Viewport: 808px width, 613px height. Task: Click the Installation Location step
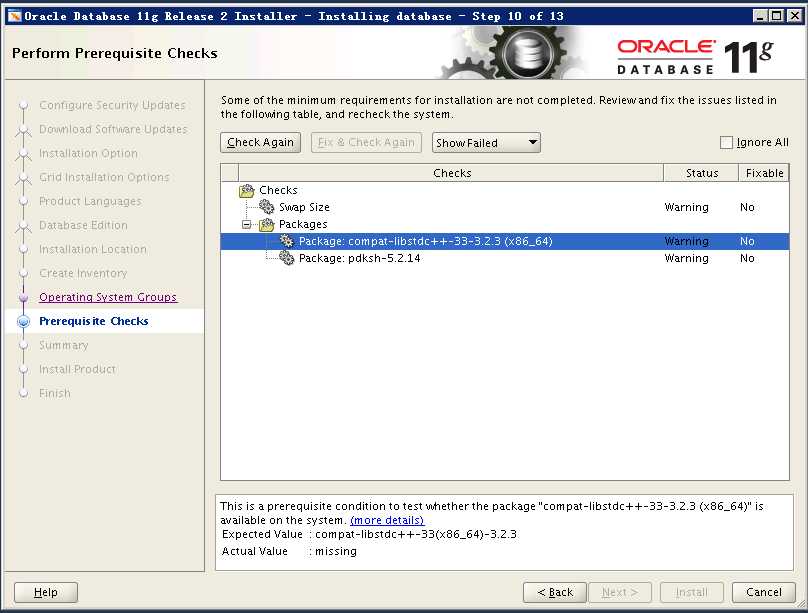(x=93, y=249)
